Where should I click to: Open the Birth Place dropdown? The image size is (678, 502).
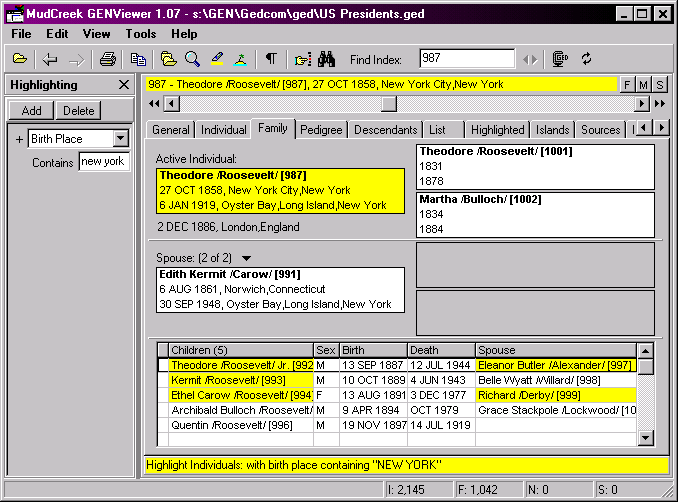121,139
